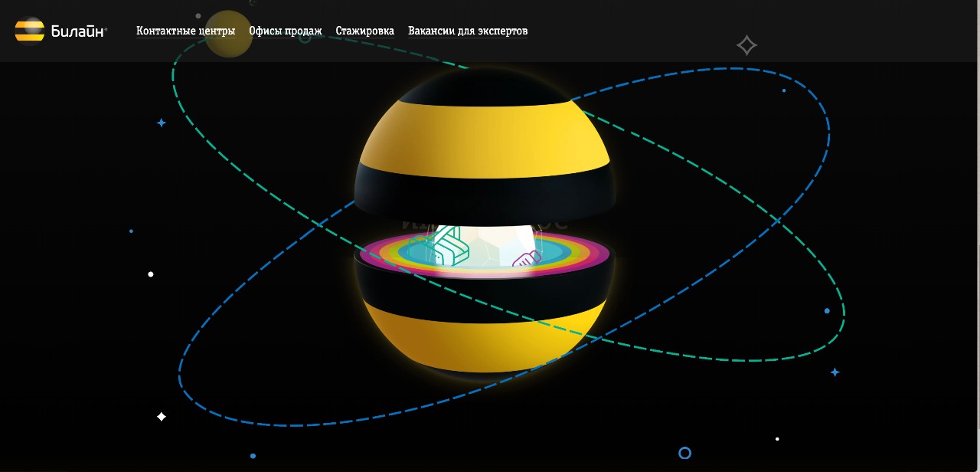Select Вакансии для экспертов in navigation
The height and width of the screenshot is (472, 980).
pos(468,31)
